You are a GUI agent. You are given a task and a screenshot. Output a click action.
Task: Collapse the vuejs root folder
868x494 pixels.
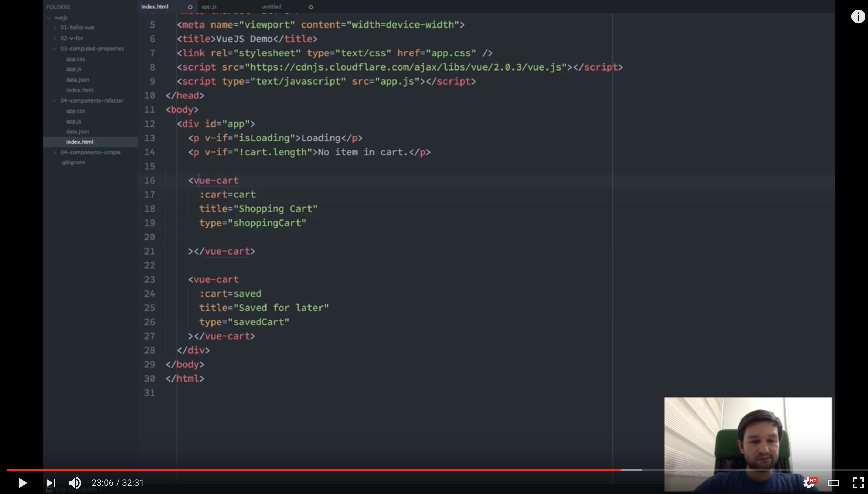[x=49, y=17]
